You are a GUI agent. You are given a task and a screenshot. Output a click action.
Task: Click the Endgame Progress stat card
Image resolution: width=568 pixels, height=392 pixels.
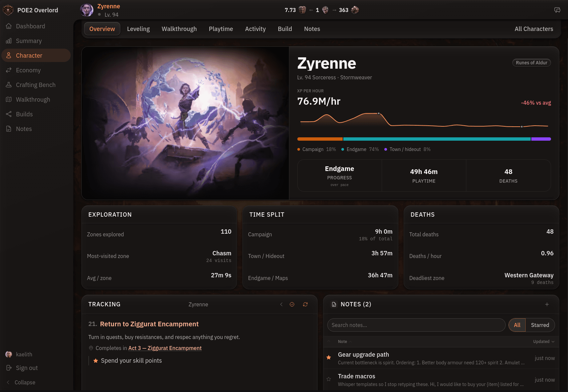click(340, 176)
